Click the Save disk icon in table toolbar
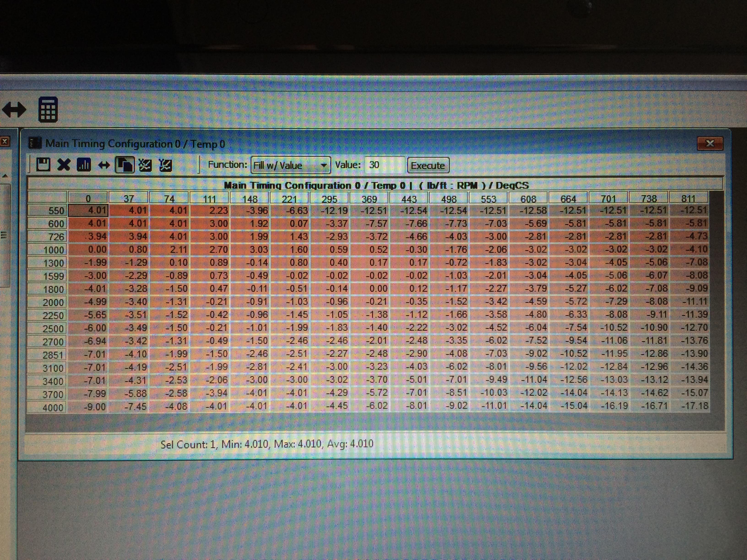 point(43,164)
